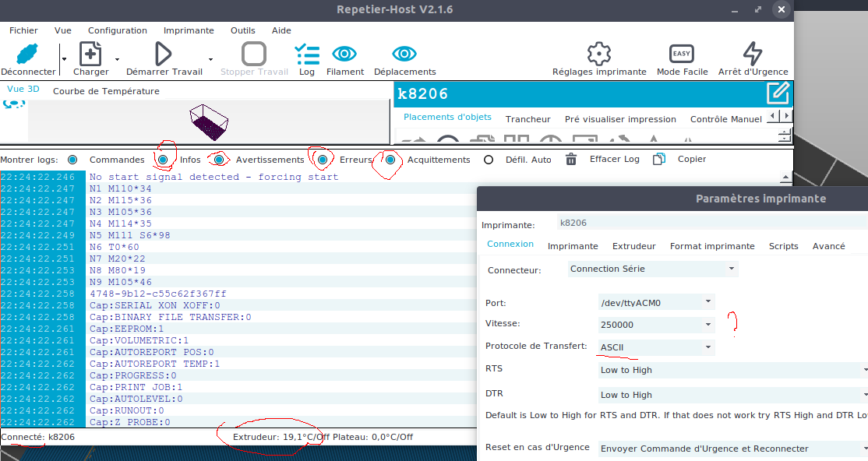
Task: Select Contrôle Manuel tab
Action: 725,119
